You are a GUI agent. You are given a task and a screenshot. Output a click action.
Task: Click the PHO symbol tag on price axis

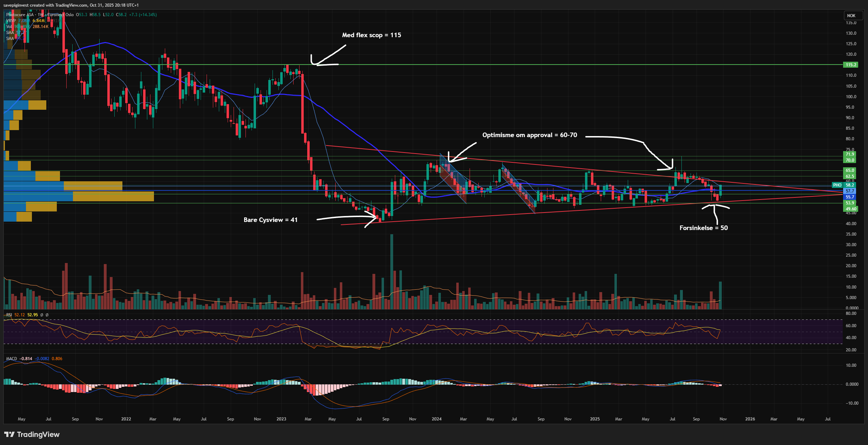837,185
